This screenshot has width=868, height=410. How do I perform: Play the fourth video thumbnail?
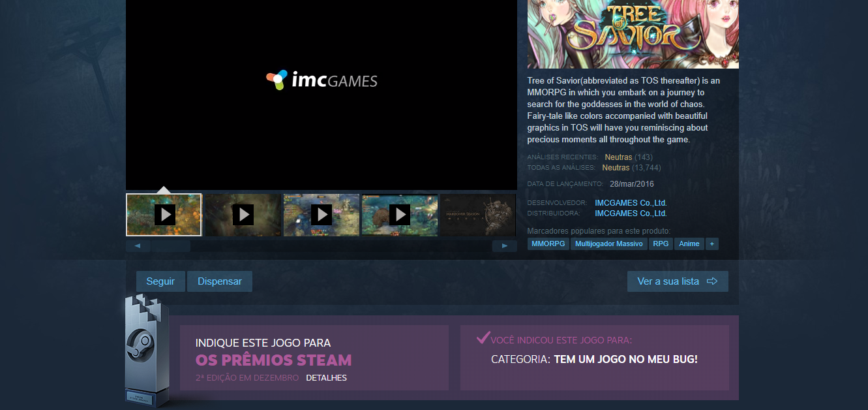click(x=399, y=214)
